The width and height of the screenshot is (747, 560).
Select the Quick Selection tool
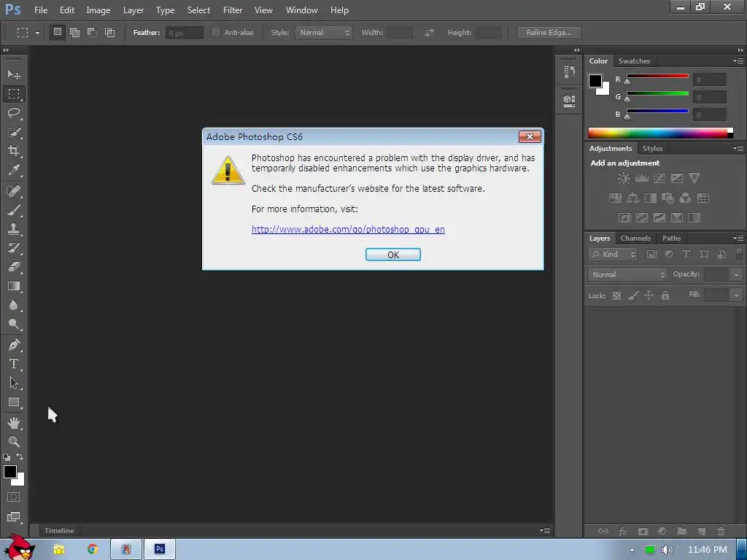tap(14, 132)
